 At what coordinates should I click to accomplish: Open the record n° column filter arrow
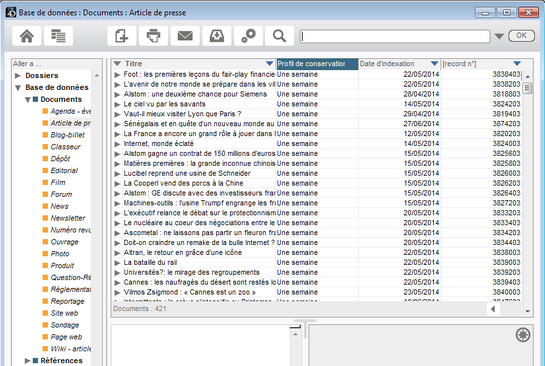(x=517, y=63)
